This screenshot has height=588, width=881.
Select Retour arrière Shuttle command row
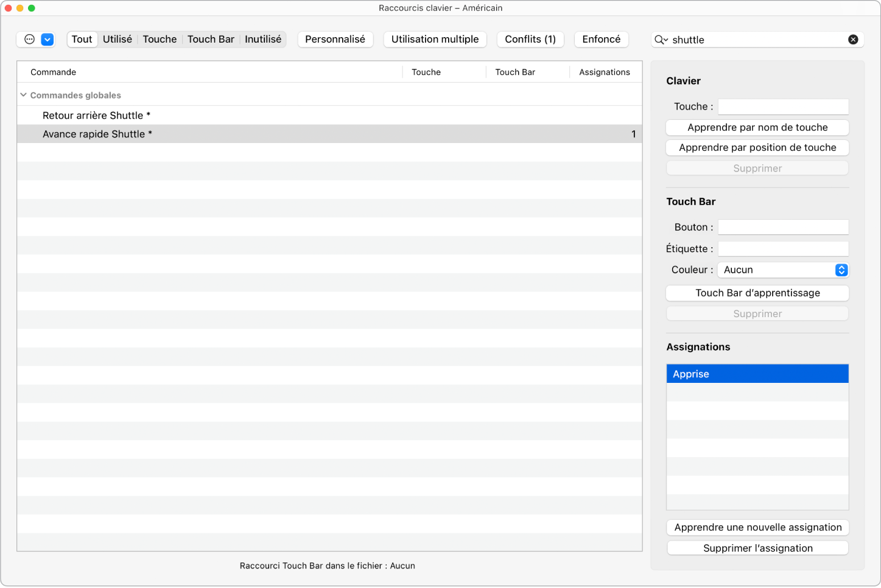click(x=96, y=116)
